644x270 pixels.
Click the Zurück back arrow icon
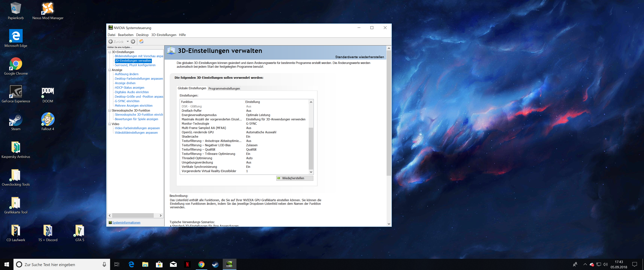point(110,42)
